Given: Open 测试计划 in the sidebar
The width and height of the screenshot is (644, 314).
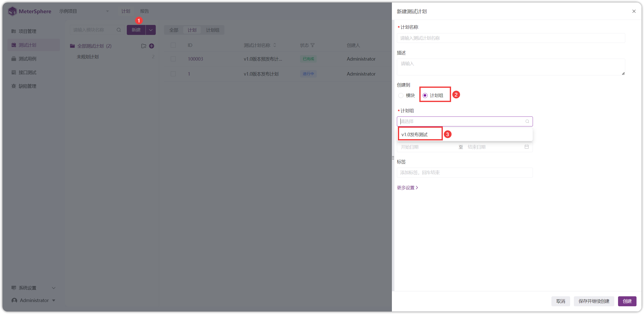Looking at the screenshot, I should point(33,45).
